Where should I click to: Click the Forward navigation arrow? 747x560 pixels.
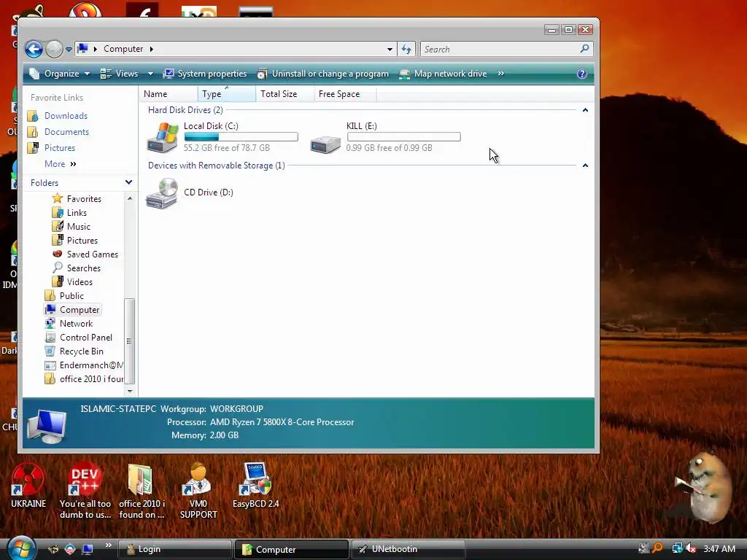tap(54, 49)
